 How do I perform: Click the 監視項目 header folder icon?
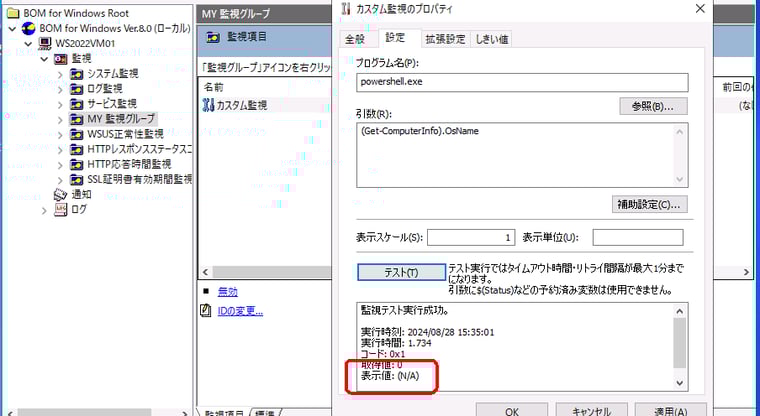(213, 37)
